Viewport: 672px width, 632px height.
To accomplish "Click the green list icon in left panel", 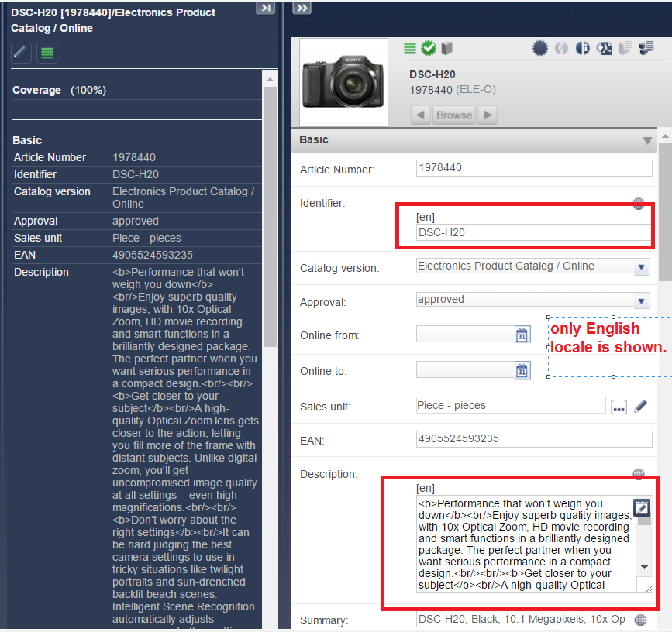I will pyautogui.click(x=47, y=53).
